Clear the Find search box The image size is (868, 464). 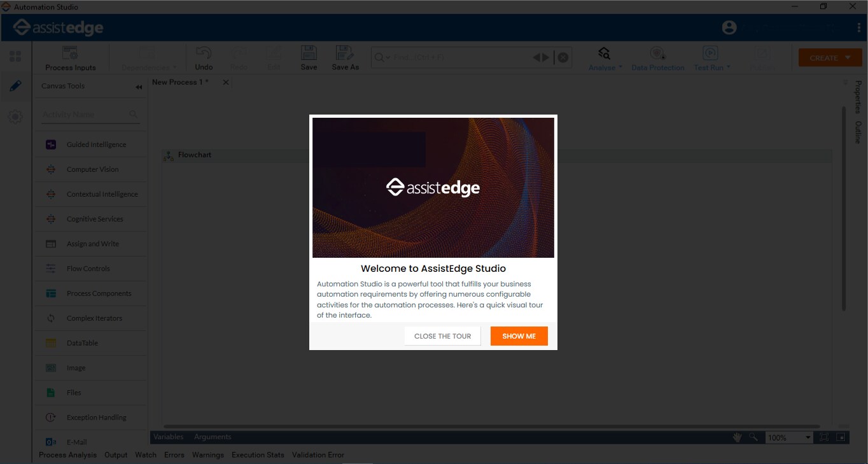pyautogui.click(x=563, y=57)
